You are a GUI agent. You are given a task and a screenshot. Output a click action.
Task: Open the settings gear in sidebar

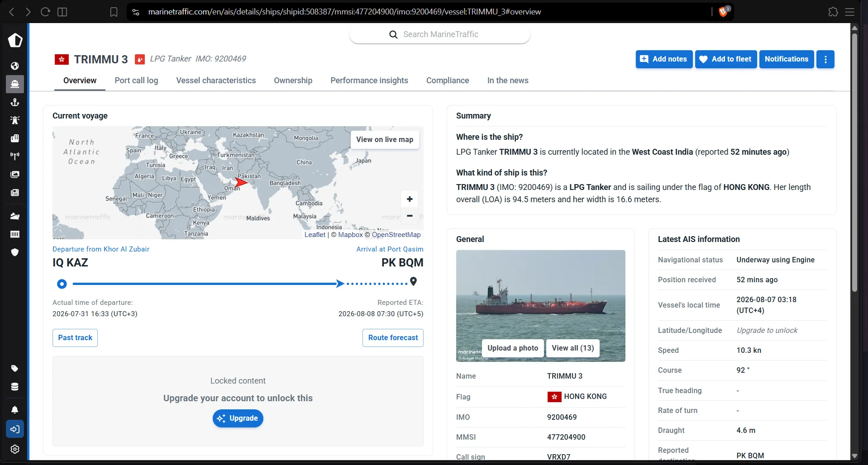pyautogui.click(x=15, y=449)
